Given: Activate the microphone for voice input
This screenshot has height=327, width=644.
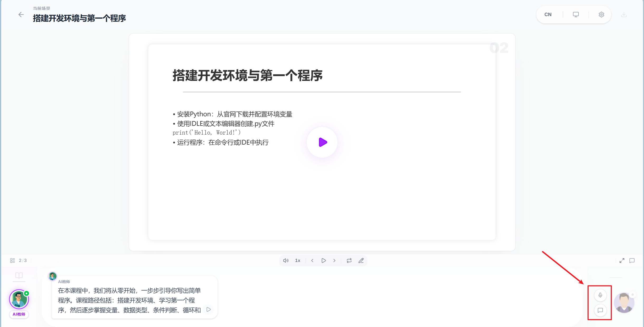Looking at the screenshot, I should click(600, 295).
